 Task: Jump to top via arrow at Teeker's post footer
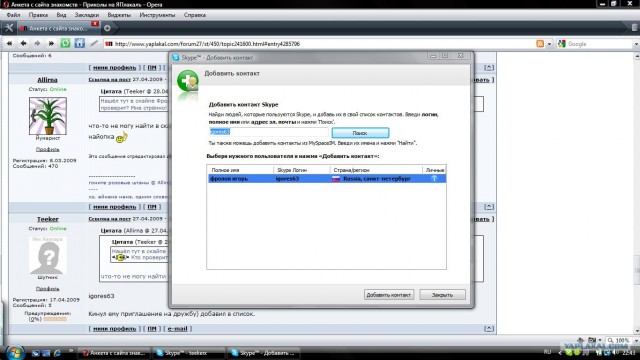click(x=489, y=329)
